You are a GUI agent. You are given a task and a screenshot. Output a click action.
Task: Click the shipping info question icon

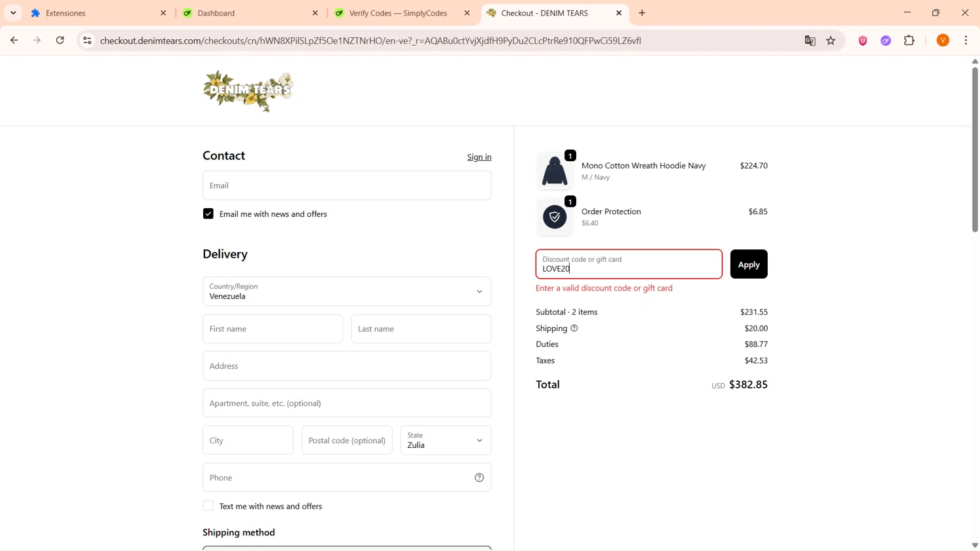[x=574, y=328]
